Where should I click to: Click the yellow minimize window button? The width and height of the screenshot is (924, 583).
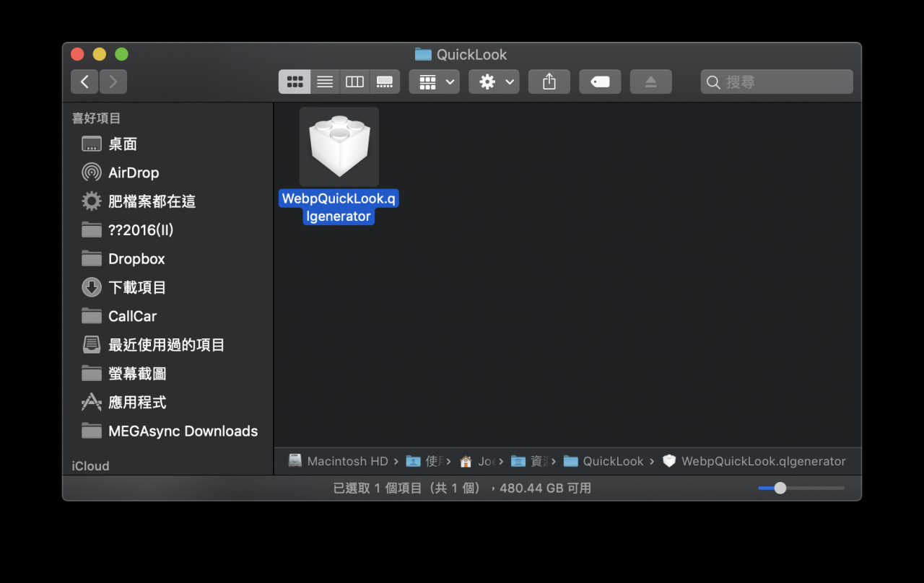[100, 54]
